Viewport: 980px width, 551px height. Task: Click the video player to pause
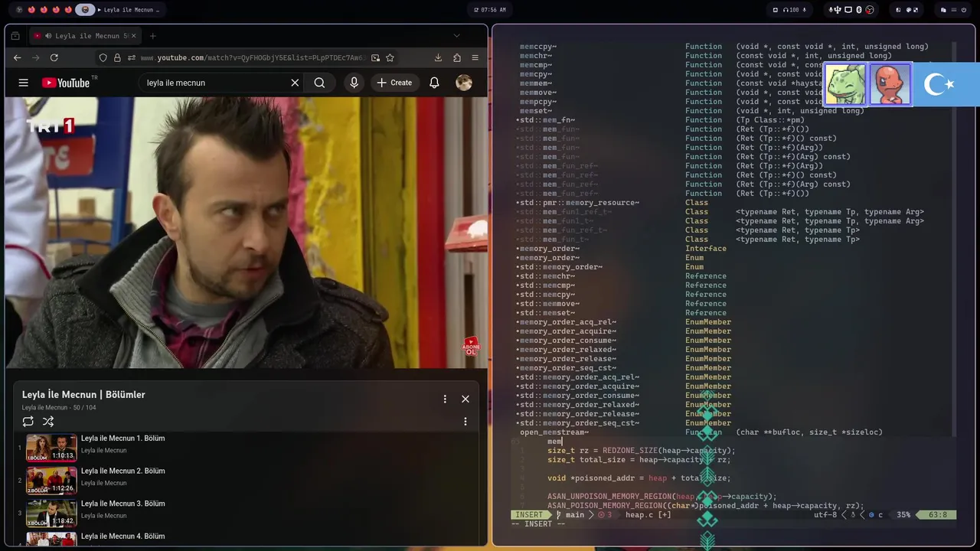click(246, 233)
